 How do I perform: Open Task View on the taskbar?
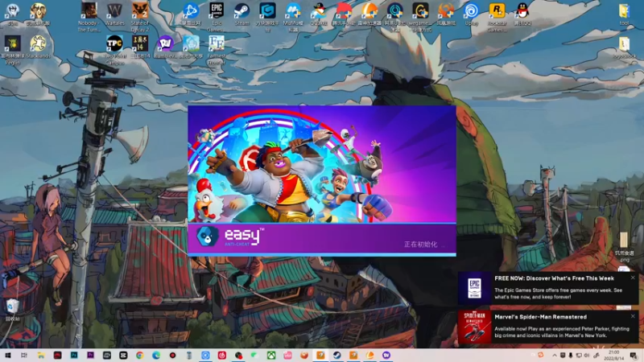click(x=24, y=355)
